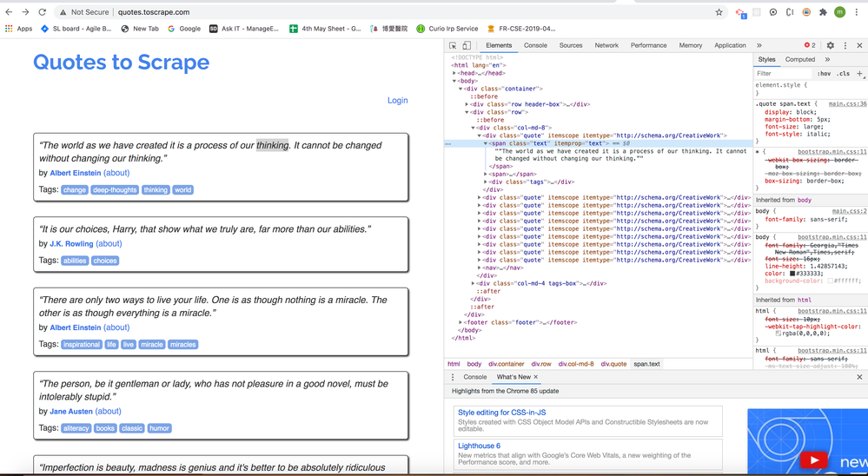Toggle the :hov element state panel
This screenshot has height=476, width=868.
[824, 74]
